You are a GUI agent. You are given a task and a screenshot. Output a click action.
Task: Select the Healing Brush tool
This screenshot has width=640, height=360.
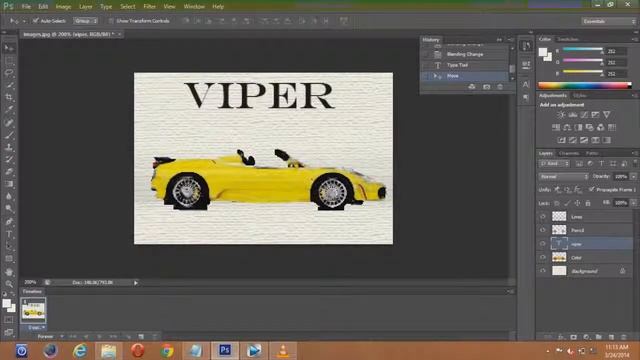click(9, 122)
